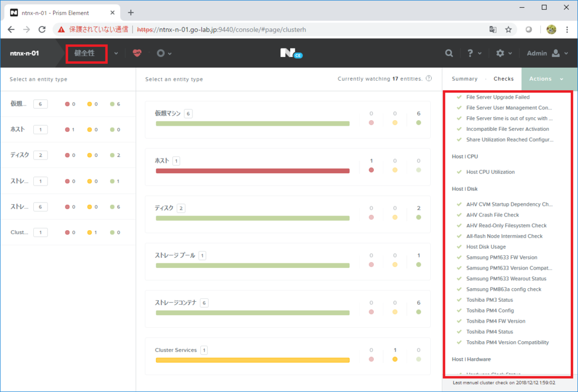Switch to the Summary tab

pos(465,79)
